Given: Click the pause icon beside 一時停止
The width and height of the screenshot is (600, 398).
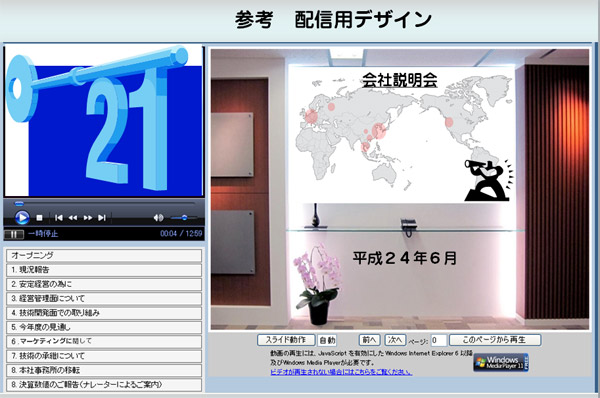Looking at the screenshot, I should click(14, 234).
